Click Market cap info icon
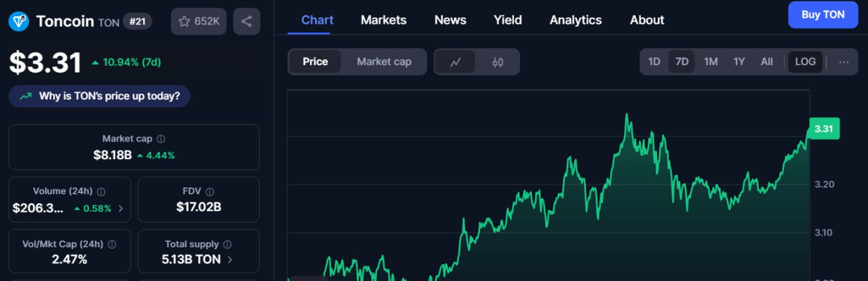 (161, 139)
